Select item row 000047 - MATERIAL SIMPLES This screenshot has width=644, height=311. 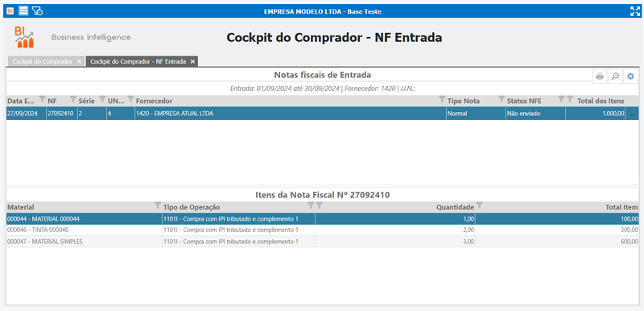tap(323, 242)
